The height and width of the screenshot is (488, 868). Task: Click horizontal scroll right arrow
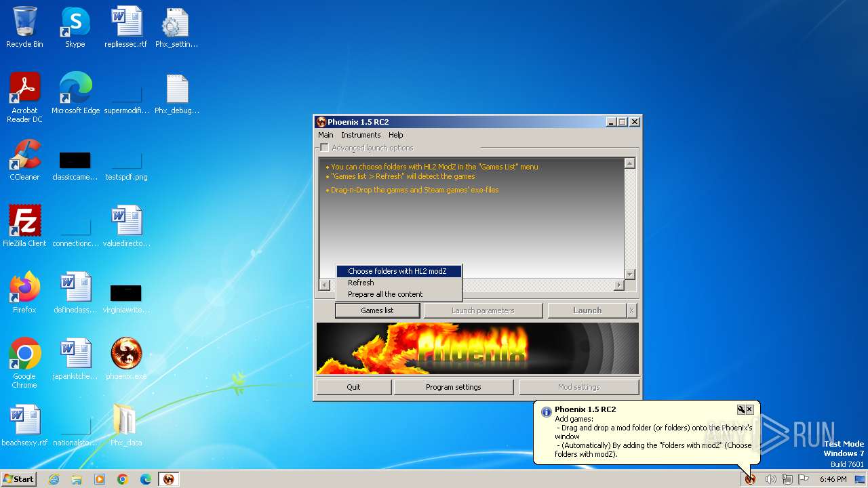point(618,285)
